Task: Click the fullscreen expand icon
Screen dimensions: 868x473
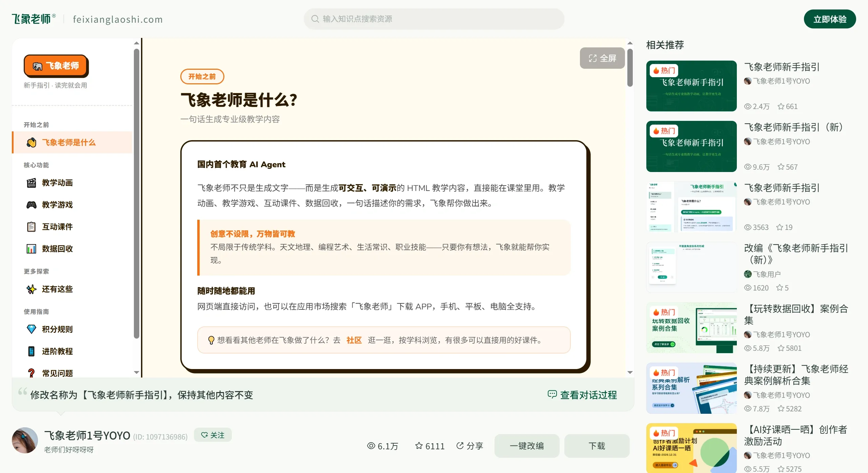Action: pyautogui.click(x=592, y=58)
